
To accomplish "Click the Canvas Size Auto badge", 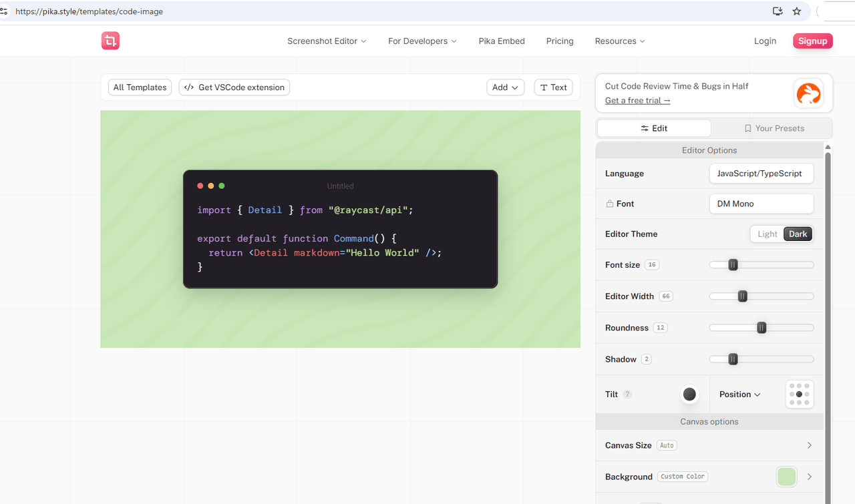I will pos(667,445).
